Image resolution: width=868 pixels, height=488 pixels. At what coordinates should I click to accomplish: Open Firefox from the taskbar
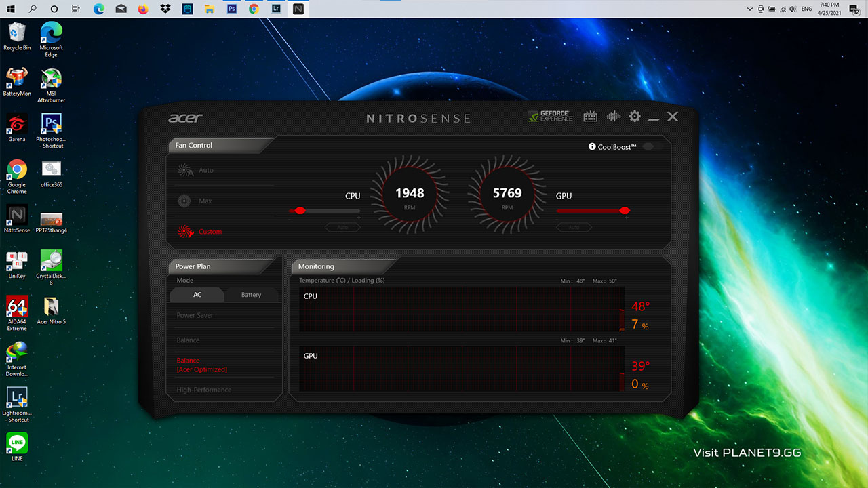(x=142, y=9)
